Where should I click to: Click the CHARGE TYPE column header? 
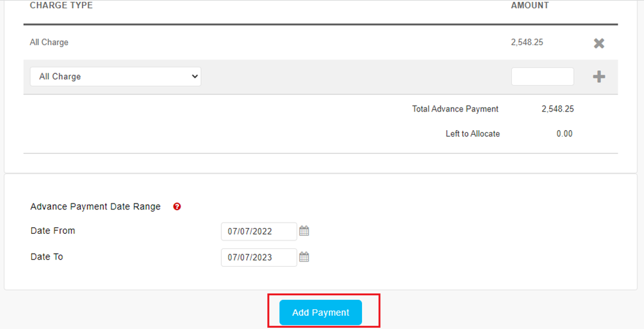[x=61, y=6]
